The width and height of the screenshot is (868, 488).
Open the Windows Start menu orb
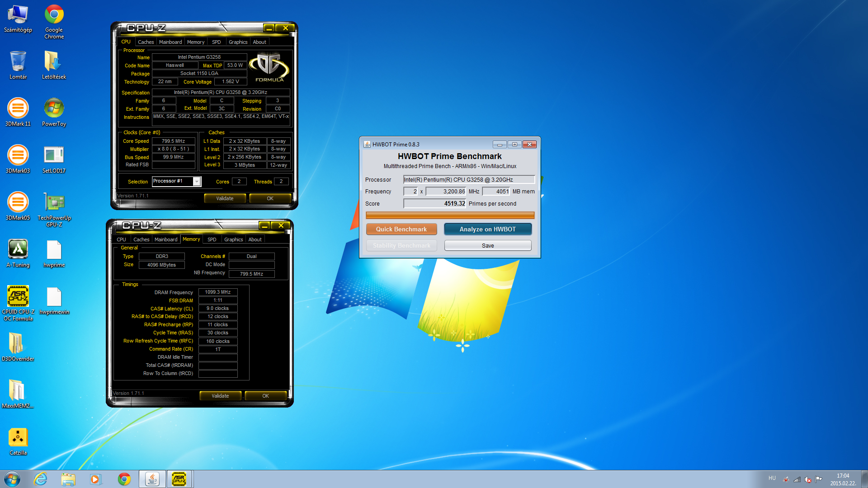click(12, 479)
